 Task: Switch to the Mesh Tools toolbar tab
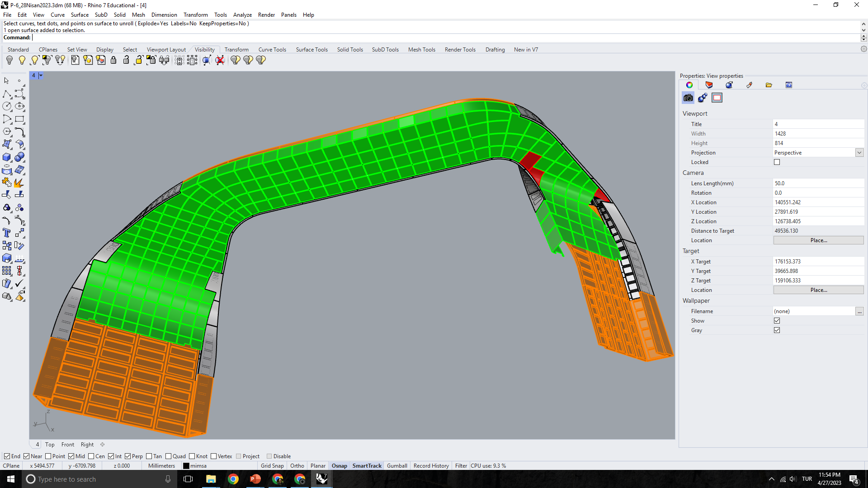coord(421,50)
